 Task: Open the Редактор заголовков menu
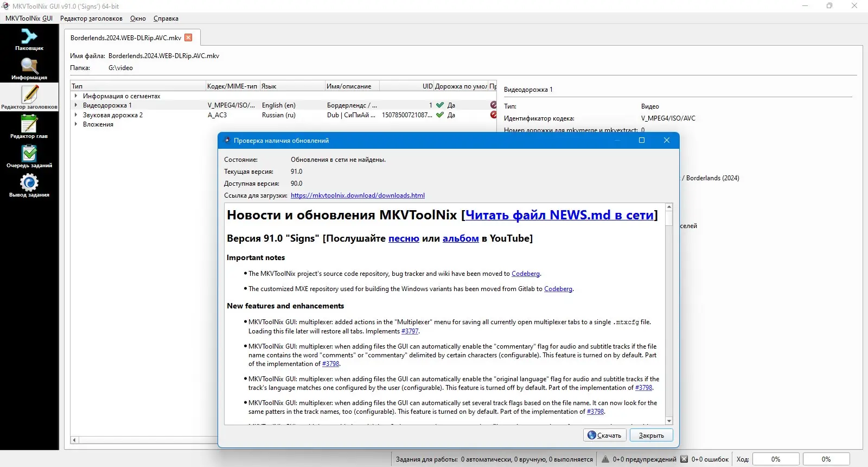click(91, 18)
